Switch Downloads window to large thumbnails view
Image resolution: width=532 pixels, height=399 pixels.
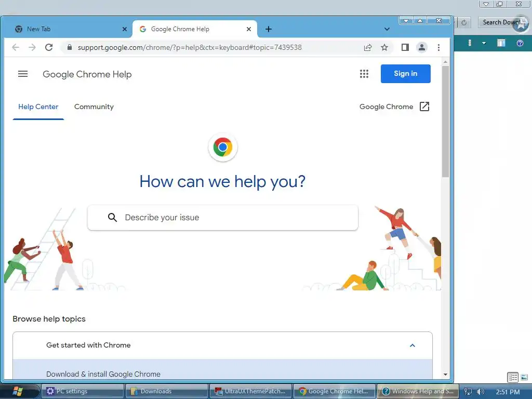pyautogui.click(x=524, y=377)
